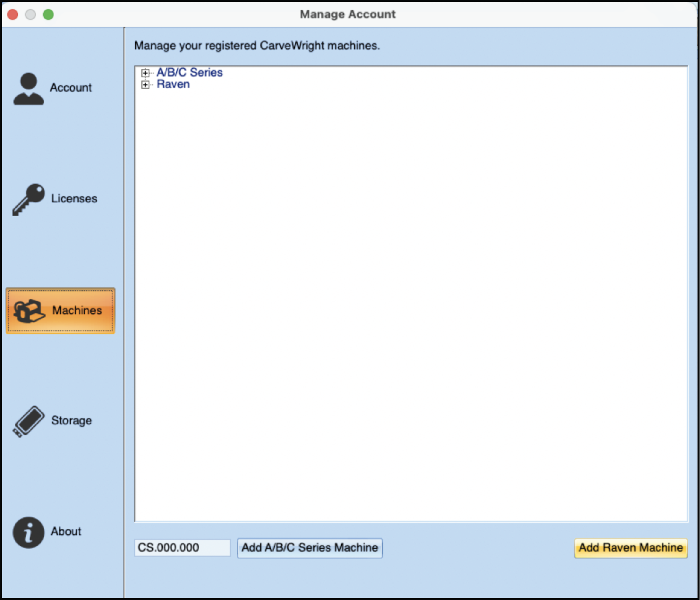The height and width of the screenshot is (600, 700).
Task: Click the Storage memory card icon
Action: coord(28,421)
